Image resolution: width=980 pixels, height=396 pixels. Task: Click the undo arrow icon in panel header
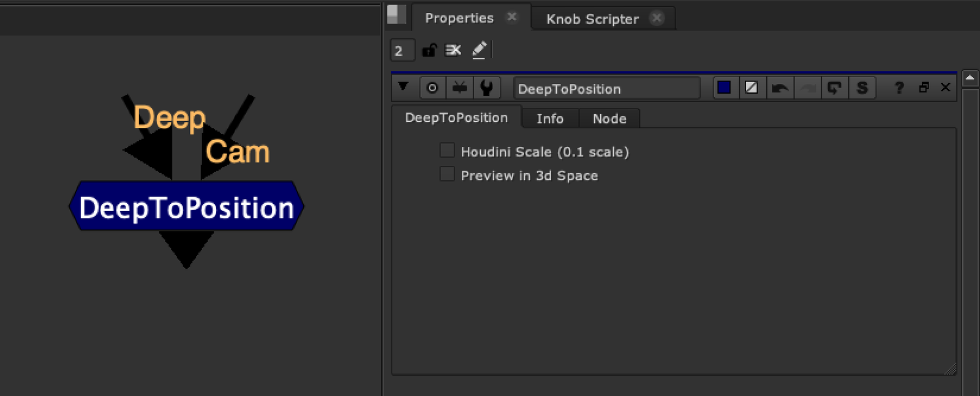(780, 88)
